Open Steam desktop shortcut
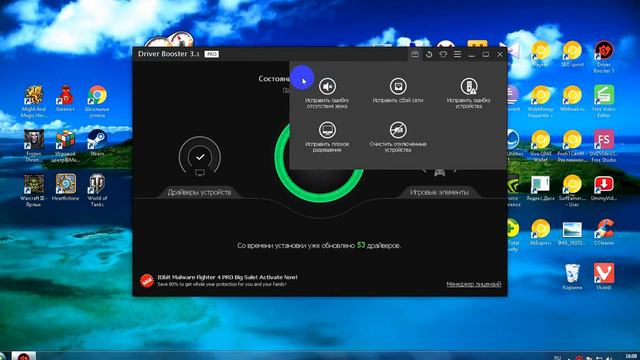 pyautogui.click(x=97, y=143)
